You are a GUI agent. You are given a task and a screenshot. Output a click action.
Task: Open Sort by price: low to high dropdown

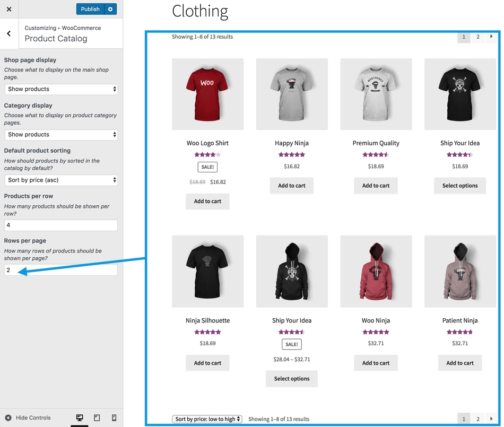pos(207,419)
